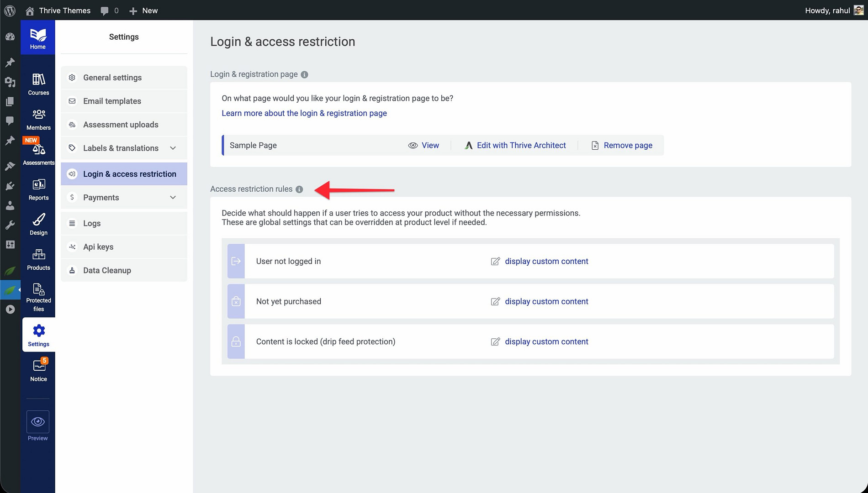Open the Design section
Viewport: 868px width, 493px height.
38,224
